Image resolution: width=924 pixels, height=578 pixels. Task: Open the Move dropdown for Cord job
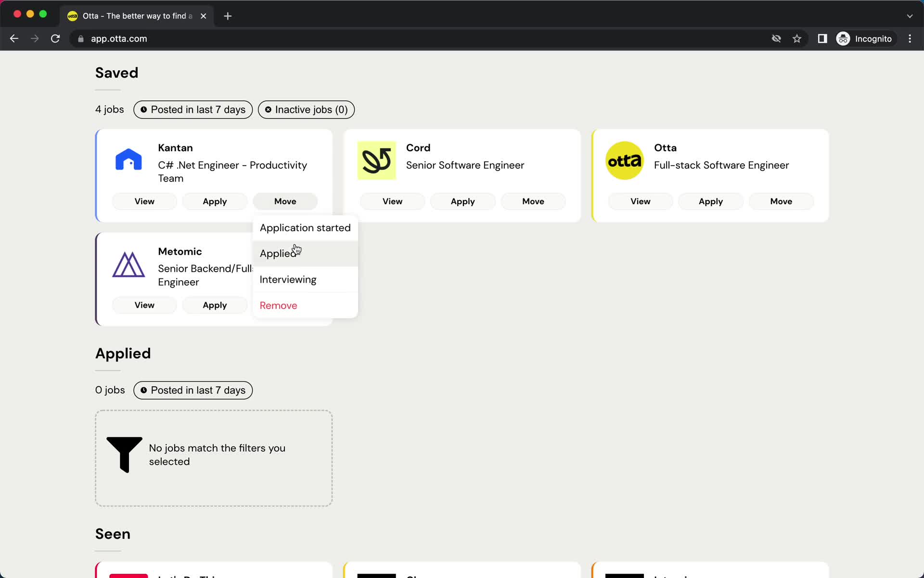533,201
